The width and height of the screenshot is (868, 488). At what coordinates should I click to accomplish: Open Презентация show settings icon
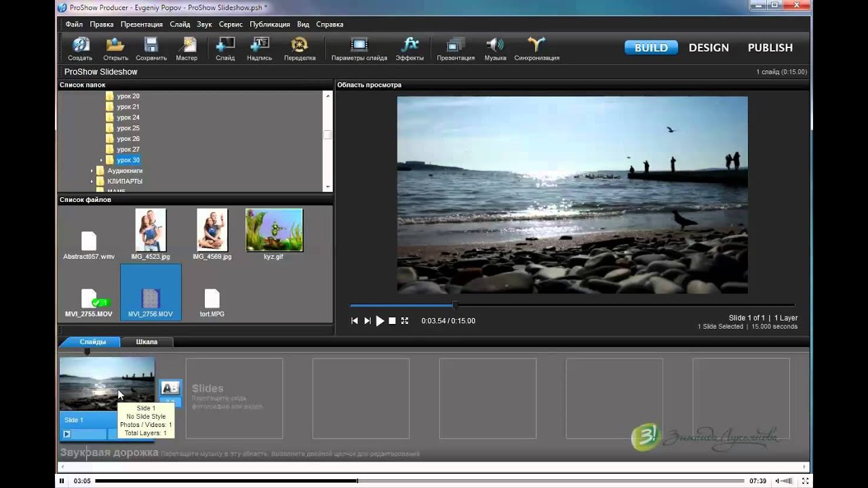click(x=456, y=49)
